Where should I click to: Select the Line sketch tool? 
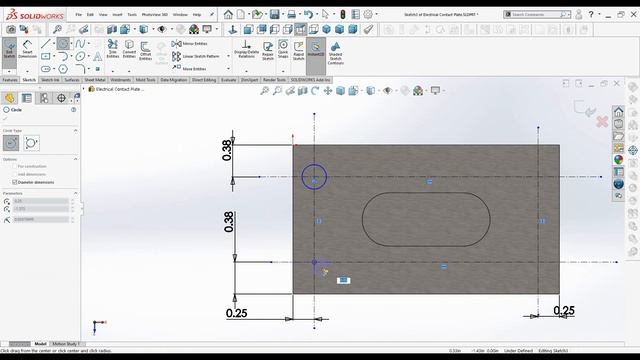(x=45, y=43)
